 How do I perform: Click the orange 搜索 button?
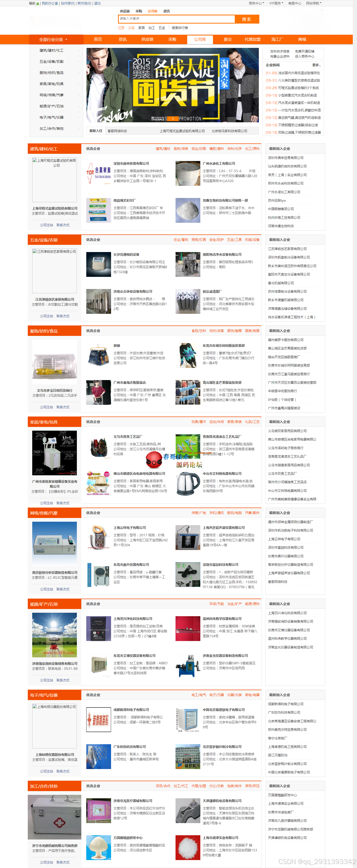click(246, 19)
